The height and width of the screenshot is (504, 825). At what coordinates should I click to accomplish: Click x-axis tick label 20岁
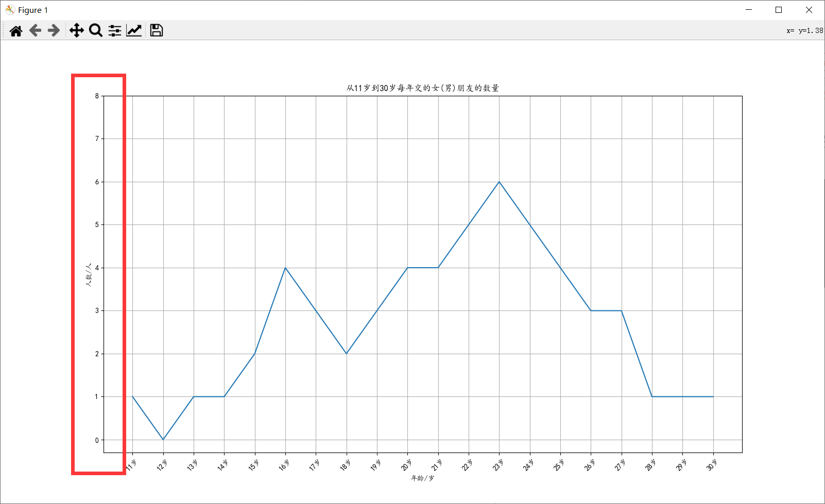(406, 465)
